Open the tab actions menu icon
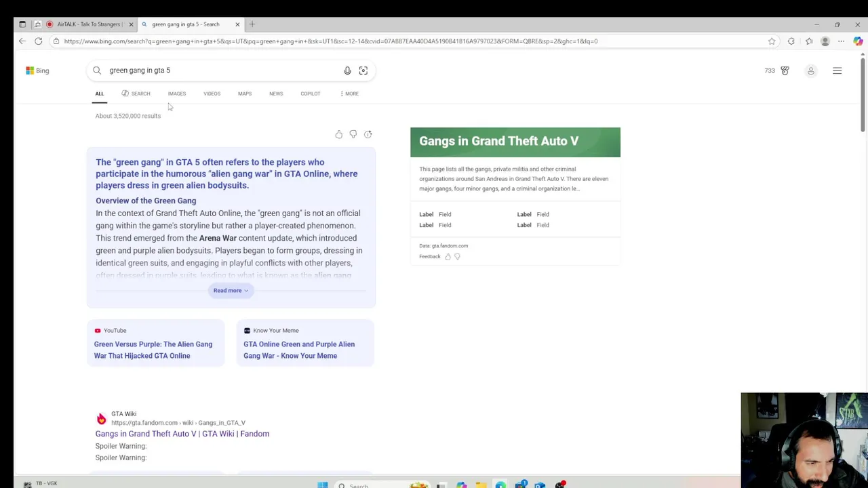Image resolution: width=868 pixels, height=488 pixels. tap(22, 24)
